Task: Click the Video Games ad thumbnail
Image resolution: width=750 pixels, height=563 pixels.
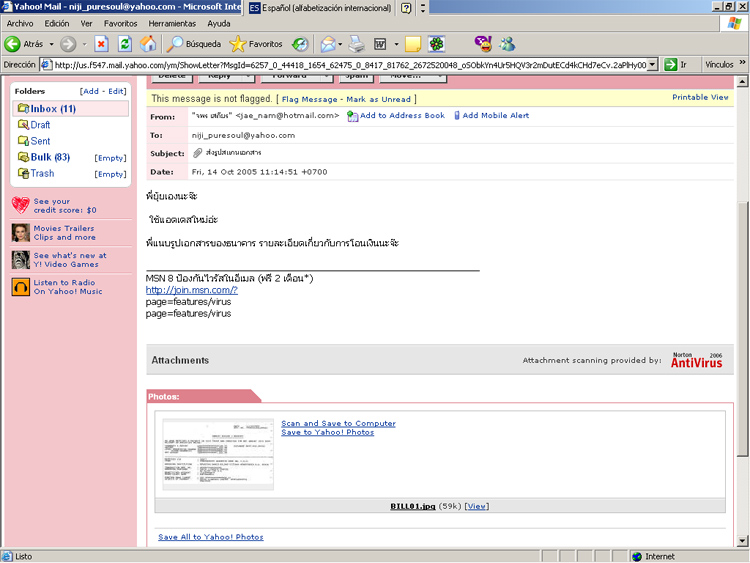Action: [x=21, y=260]
